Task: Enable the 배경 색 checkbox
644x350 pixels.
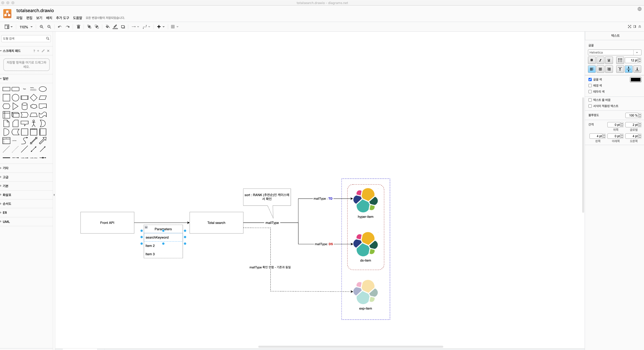Action: pos(590,85)
